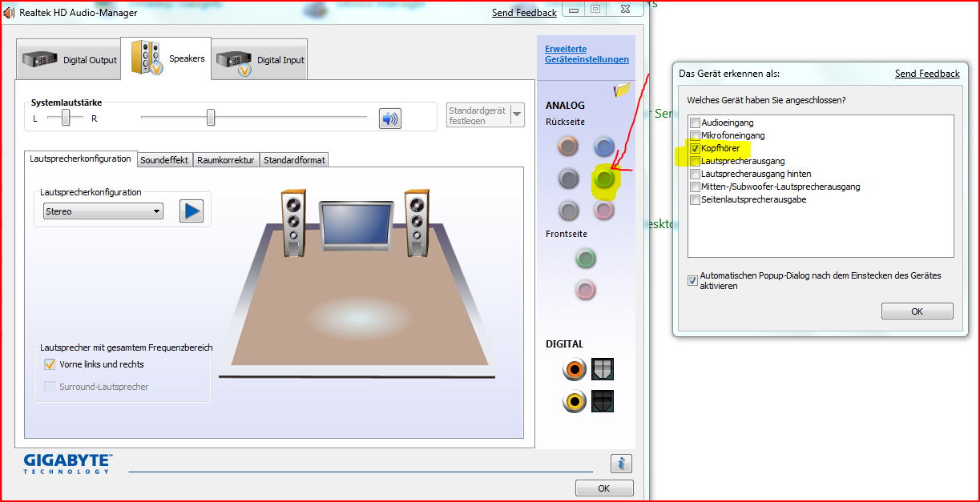Click the upper optical digital connector icon
The image size is (980, 502).
pyautogui.click(x=603, y=369)
